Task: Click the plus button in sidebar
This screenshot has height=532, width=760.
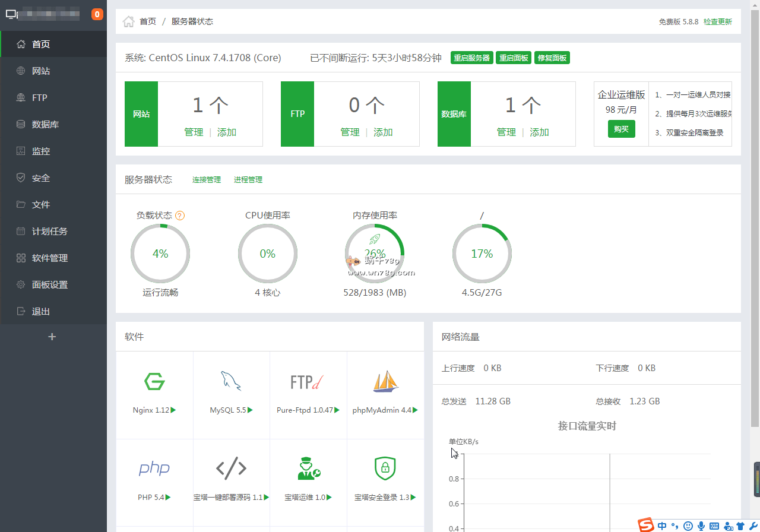Action: (x=52, y=337)
